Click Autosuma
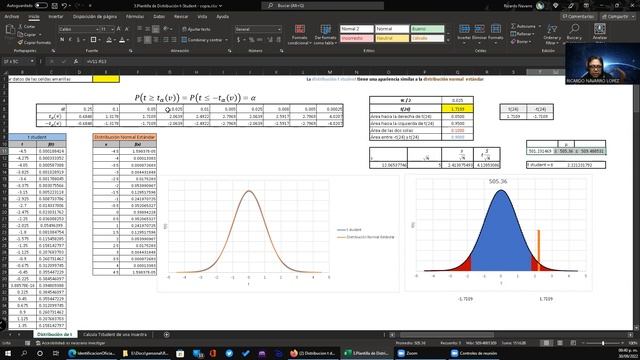 click(x=523, y=26)
